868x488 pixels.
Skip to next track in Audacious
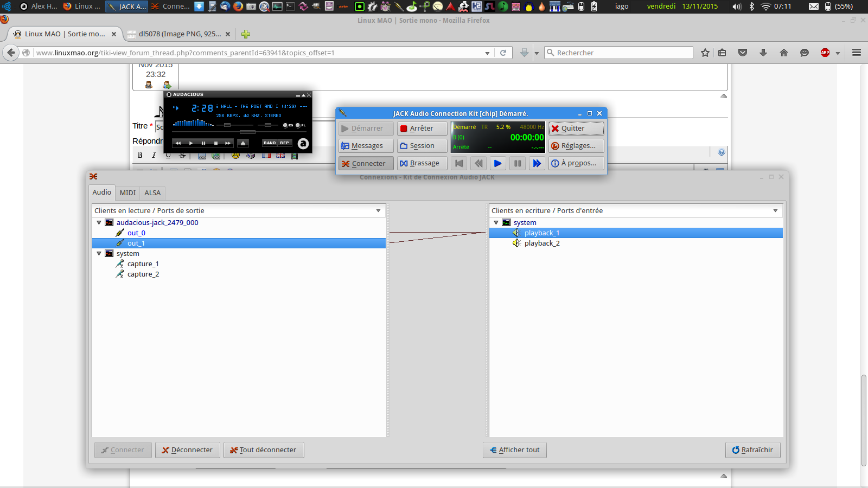pyautogui.click(x=228, y=143)
